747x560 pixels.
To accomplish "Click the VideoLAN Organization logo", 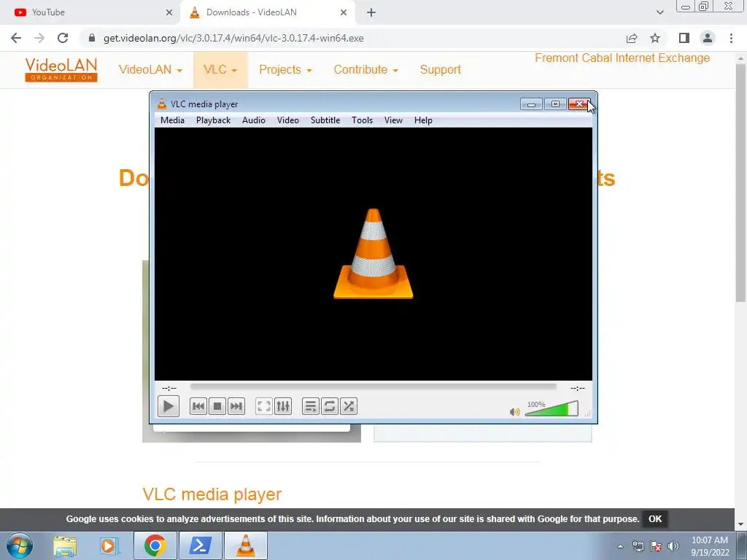I will 61,69.
